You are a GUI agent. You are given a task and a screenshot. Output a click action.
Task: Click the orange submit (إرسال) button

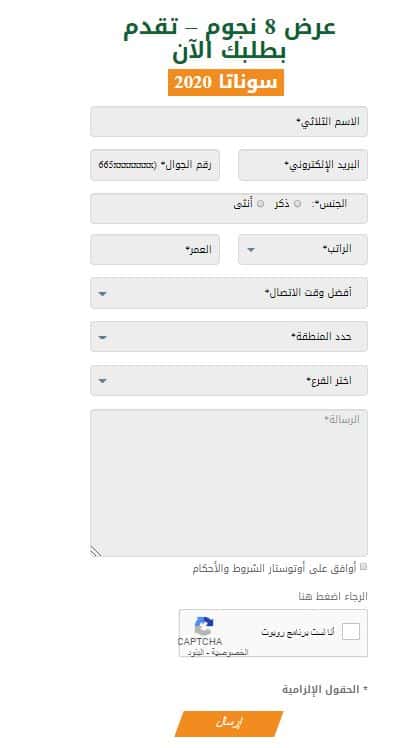point(229,724)
